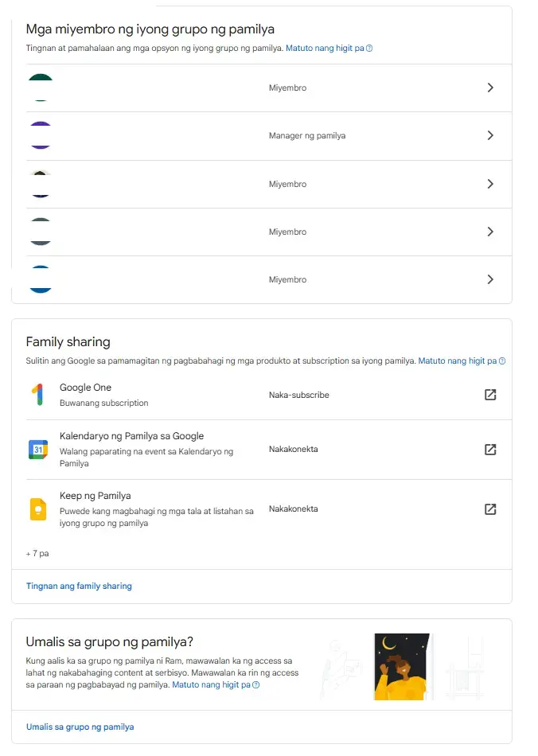Open Keep ng Pamilya external link icon
This screenshot has height=756, width=538.
489,509
